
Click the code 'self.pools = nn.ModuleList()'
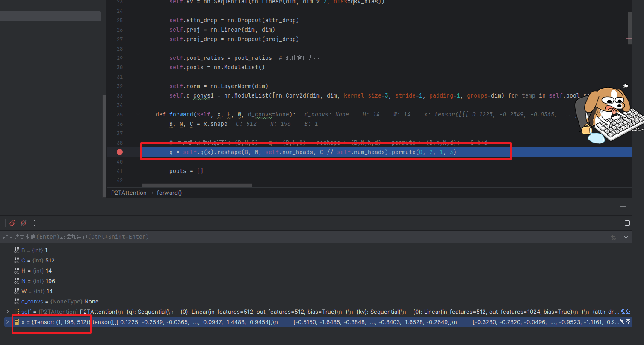coord(217,67)
